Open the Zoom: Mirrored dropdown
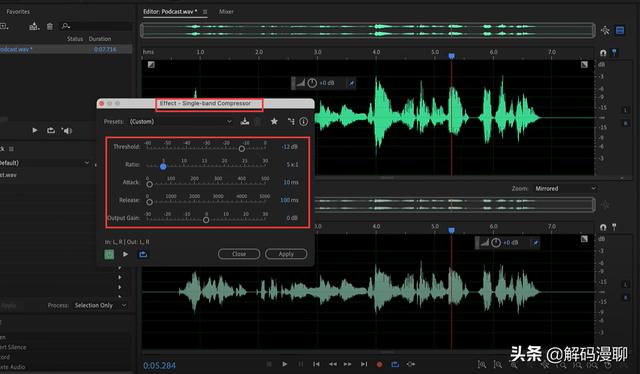This screenshot has width=640, height=374. (565, 189)
